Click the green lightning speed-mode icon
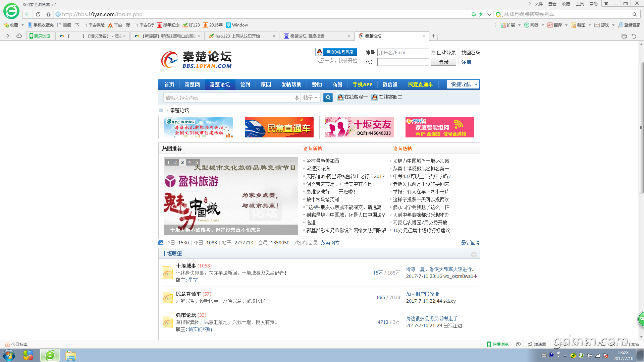Image resolution: width=644 pixels, height=362 pixels. [481, 14]
